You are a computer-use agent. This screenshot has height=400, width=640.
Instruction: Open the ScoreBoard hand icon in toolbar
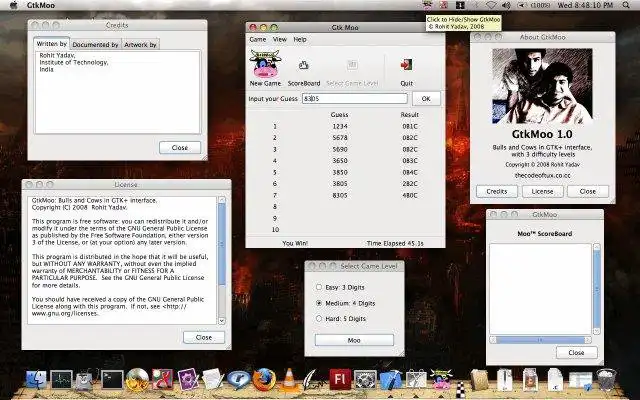(x=304, y=65)
